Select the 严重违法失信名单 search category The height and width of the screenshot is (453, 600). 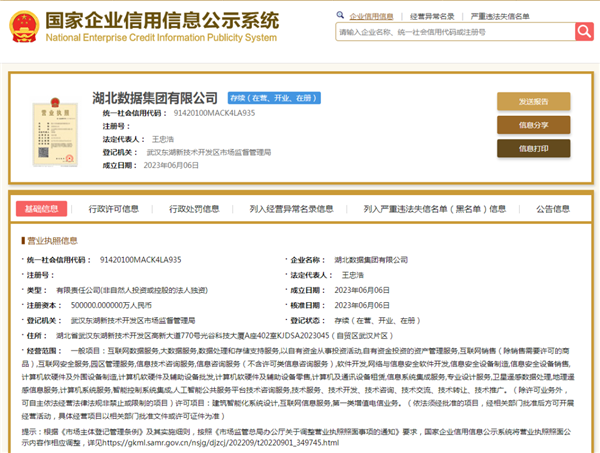(500, 16)
